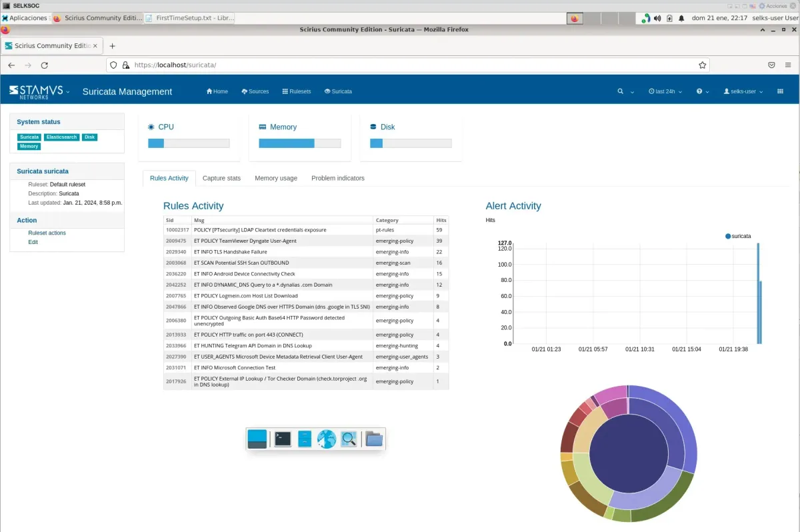This screenshot has width=800, height=532.
Task: Open the grid apps icon in Stamus navbar
Action: click(x=781, y=91)
